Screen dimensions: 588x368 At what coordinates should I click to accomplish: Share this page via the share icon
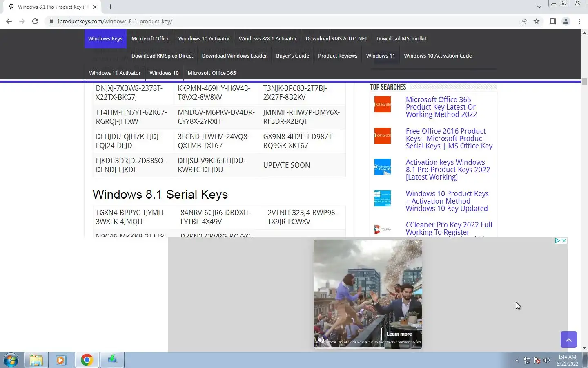click(523, 21)
